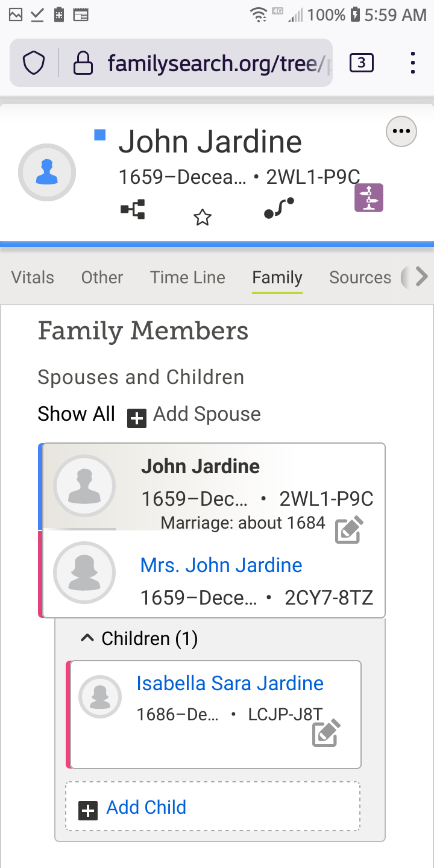The height and width of the screenshot is (868, 434).
Task: Open the three-dot person options button
Action: pyautogui.click(x=401, y=131)
